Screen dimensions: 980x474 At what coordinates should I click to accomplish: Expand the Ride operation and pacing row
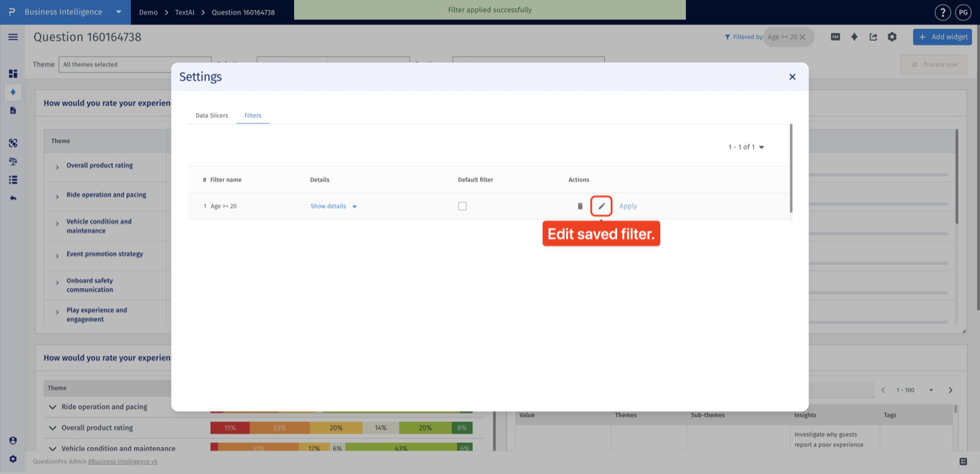click(57, 196)
